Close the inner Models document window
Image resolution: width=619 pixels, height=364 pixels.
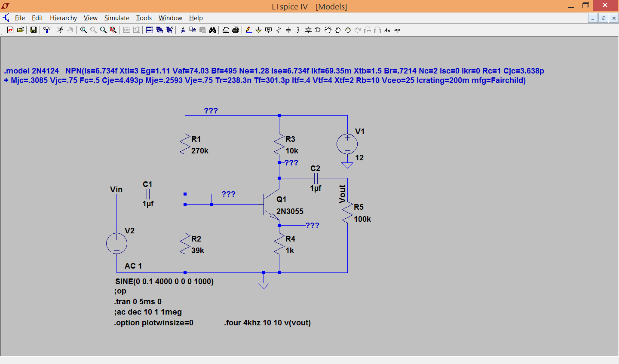pos(614,18)
